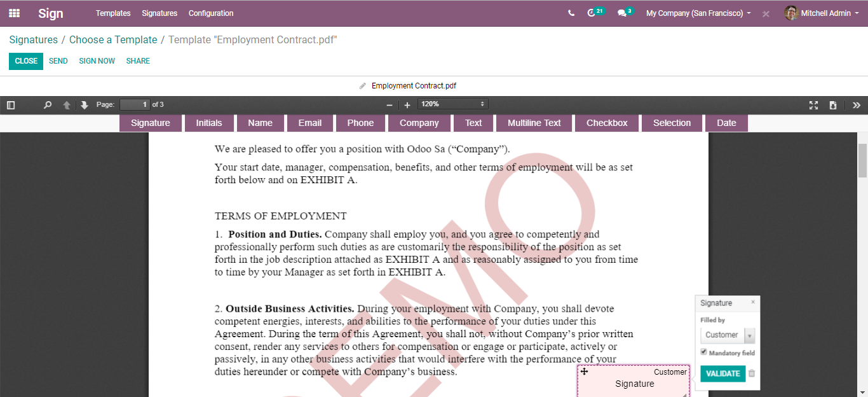This screenshot has width=868, height=397.
Task: Open My Company (San Francisco) switcher
Action: (x=698, y=13)
